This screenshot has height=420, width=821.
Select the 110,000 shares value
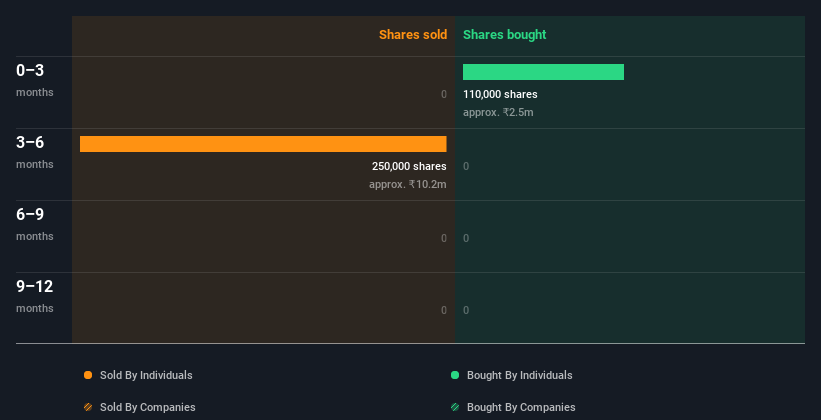point(500,94)
